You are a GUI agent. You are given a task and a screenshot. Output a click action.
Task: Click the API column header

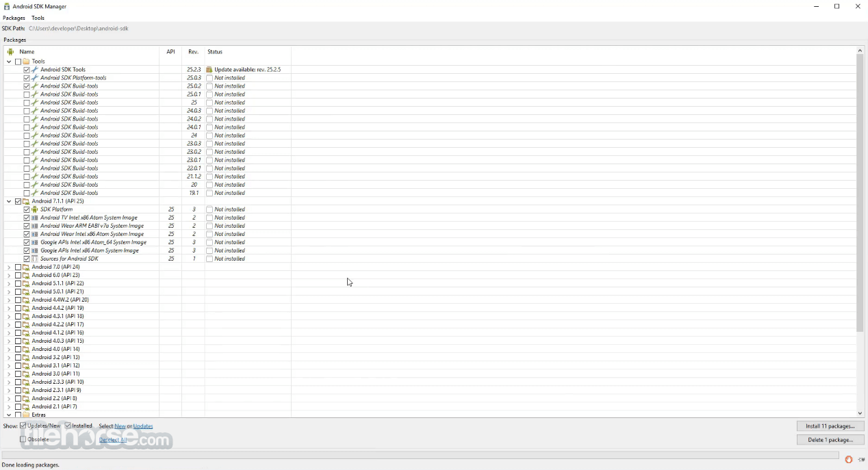pyautogui.click(x=170, y=52)
